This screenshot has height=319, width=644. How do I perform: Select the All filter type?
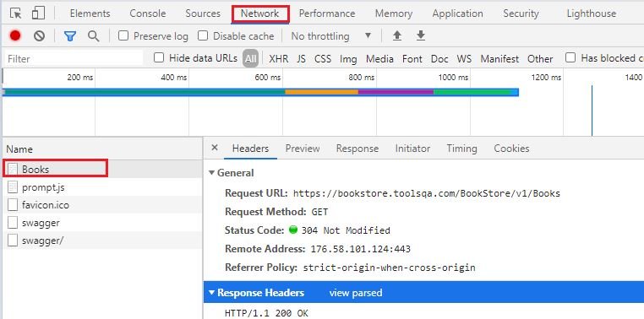coord(250,58)
